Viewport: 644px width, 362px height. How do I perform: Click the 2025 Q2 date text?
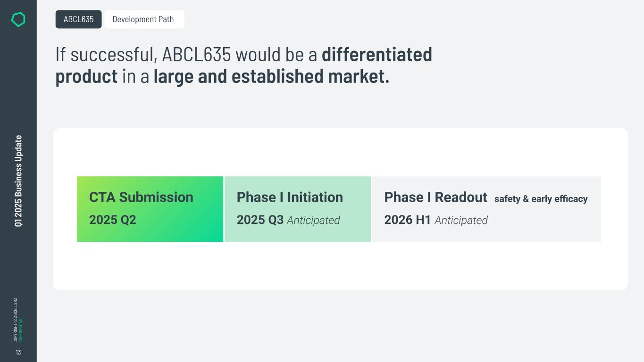(x=112, y=220)
